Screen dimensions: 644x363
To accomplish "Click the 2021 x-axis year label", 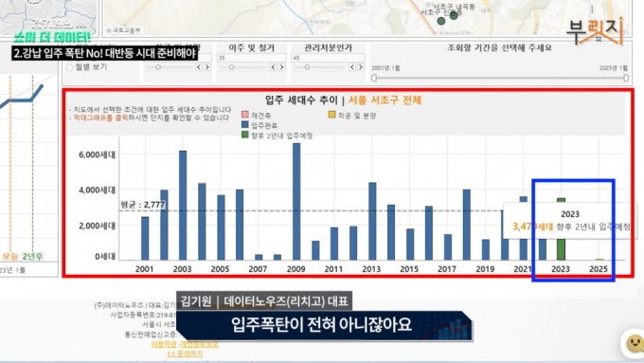I will (x=523, y=269).
